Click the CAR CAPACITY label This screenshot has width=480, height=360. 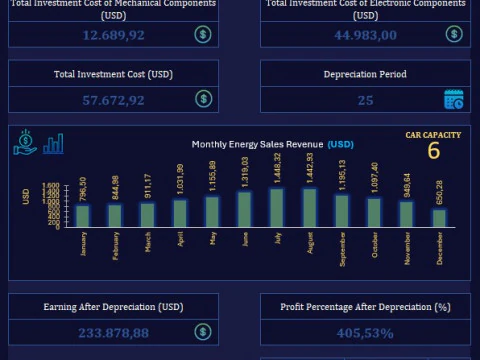click(433, 135)
